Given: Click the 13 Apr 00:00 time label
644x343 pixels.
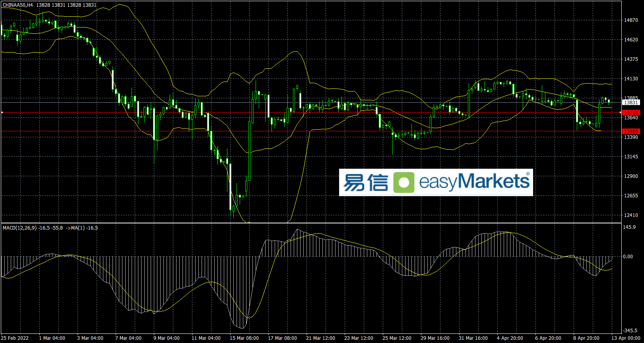Looking at the screenshot, I should click(626, 338).
